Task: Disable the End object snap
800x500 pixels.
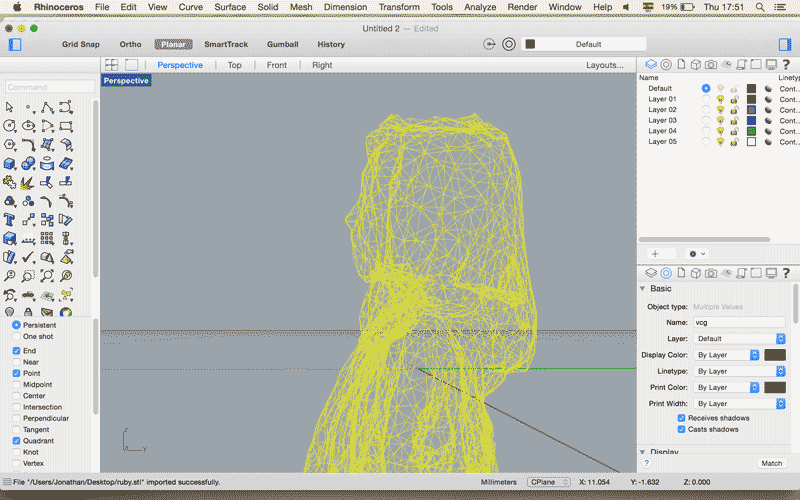Action: pyautogui.click(x=16, y=351)
